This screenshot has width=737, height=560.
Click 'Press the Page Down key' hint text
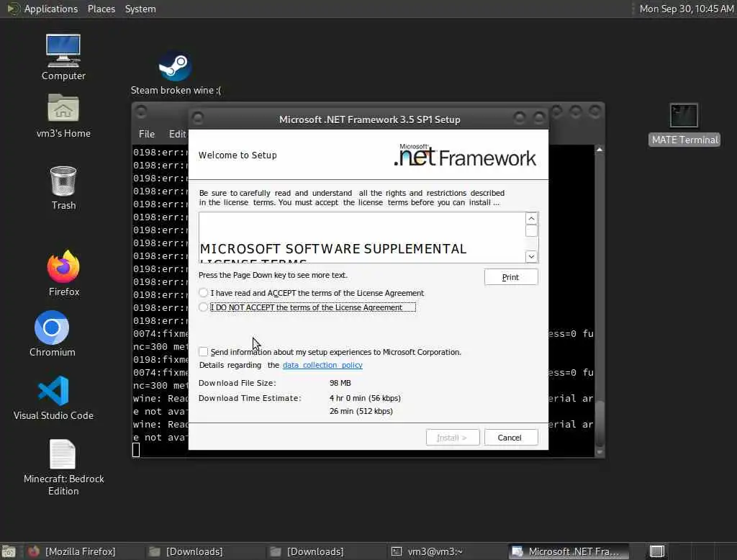click(273, 275)
